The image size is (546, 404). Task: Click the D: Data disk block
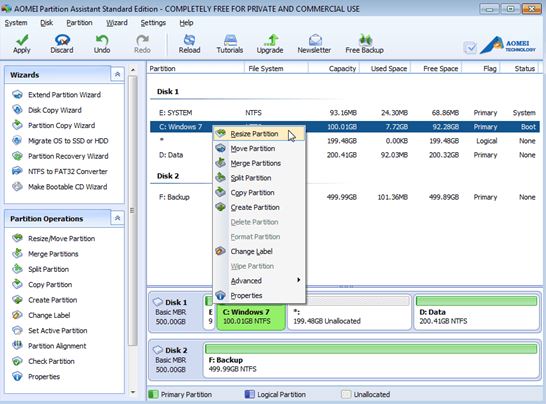tap(477, 312)
